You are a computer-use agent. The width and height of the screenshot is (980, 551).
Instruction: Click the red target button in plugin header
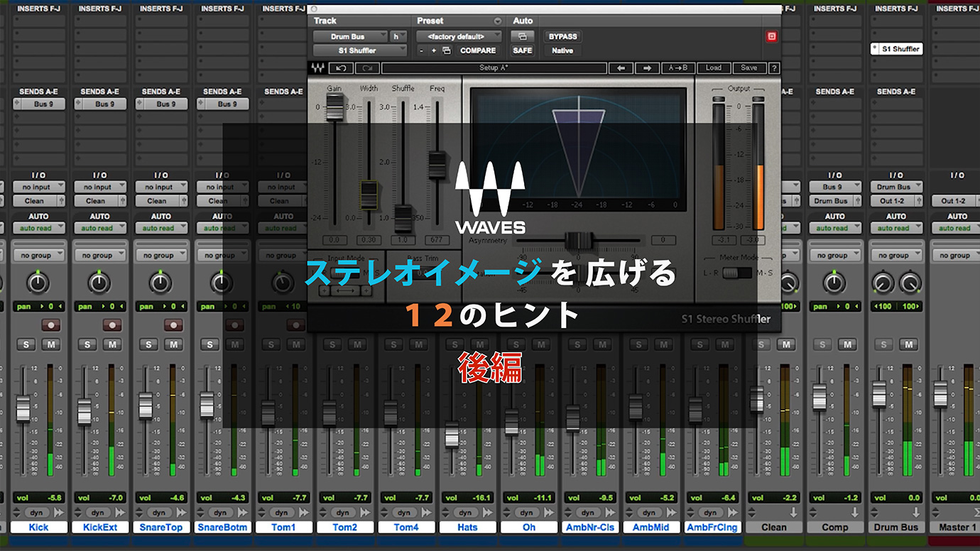point(772,36)
